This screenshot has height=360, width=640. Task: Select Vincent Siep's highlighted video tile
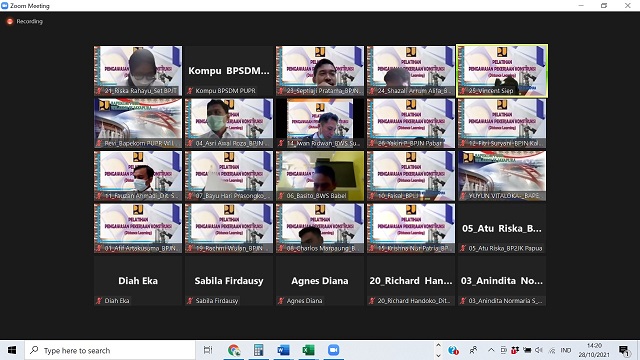(502, 71)
